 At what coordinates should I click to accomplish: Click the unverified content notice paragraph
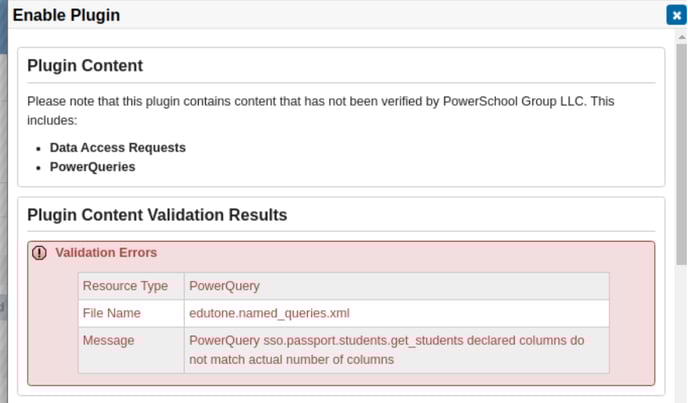coord(334,110)
